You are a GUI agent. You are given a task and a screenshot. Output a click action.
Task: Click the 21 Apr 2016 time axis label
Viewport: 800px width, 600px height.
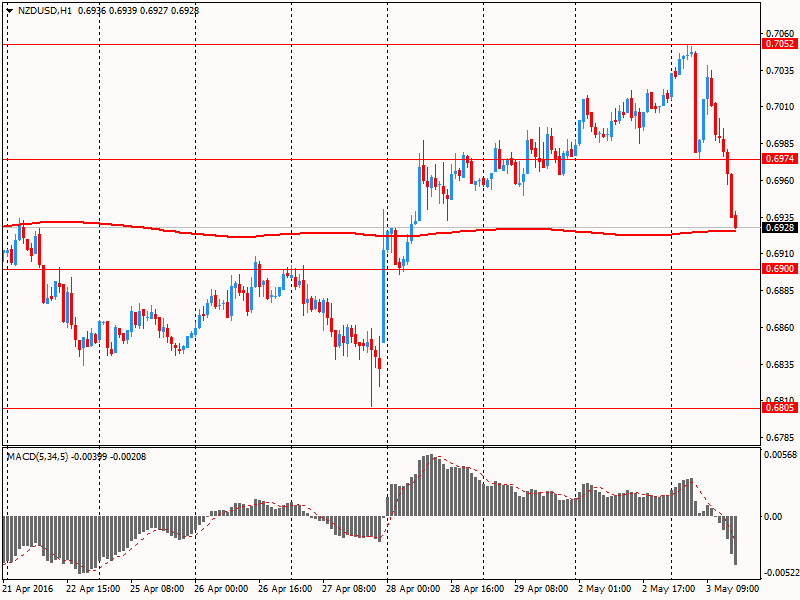[x=30, y=590]
